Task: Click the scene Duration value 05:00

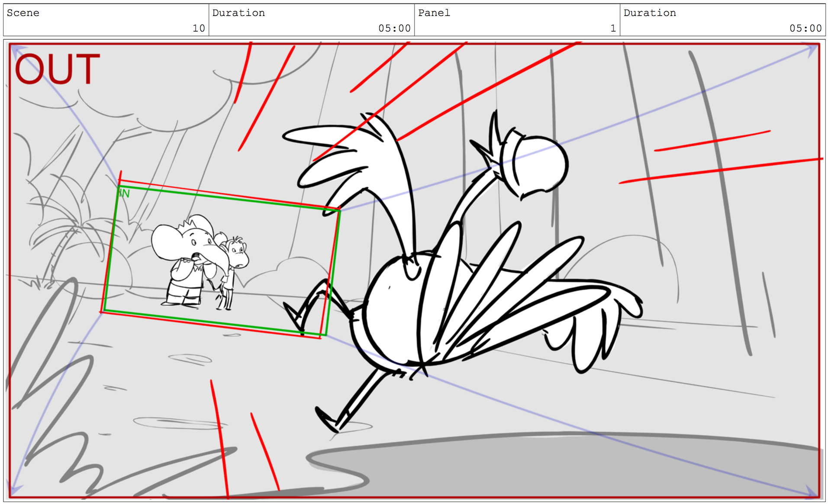Action: pyautogui.click(x=394, y=28)
